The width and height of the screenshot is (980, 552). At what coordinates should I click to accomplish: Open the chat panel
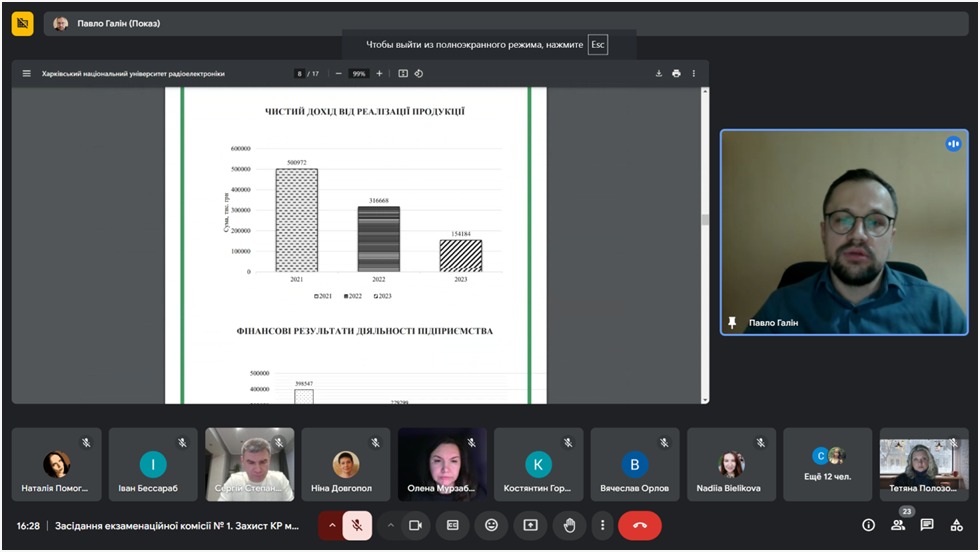coord(927,525)
